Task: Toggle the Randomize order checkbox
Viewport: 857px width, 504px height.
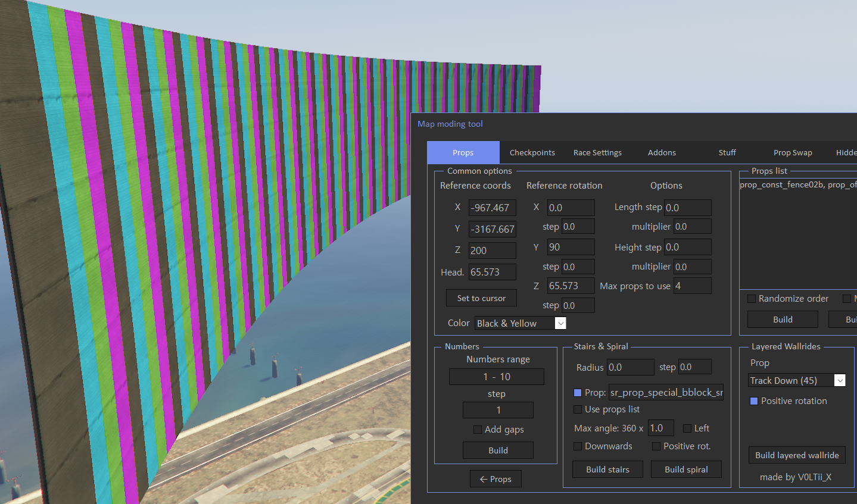Action: point(752,299)
